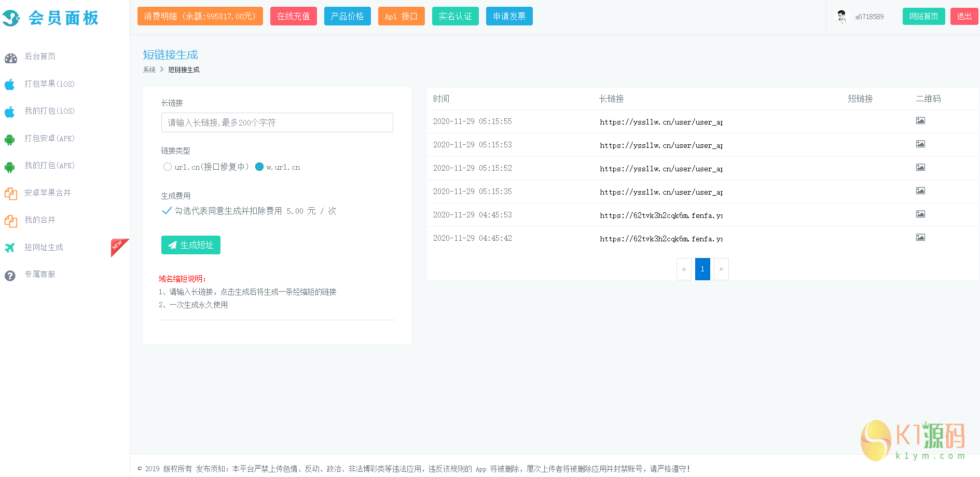Click the user avatar next to a6718589
Image resolution: width=980 pixels, height=477 pixels.
(841, 17)
